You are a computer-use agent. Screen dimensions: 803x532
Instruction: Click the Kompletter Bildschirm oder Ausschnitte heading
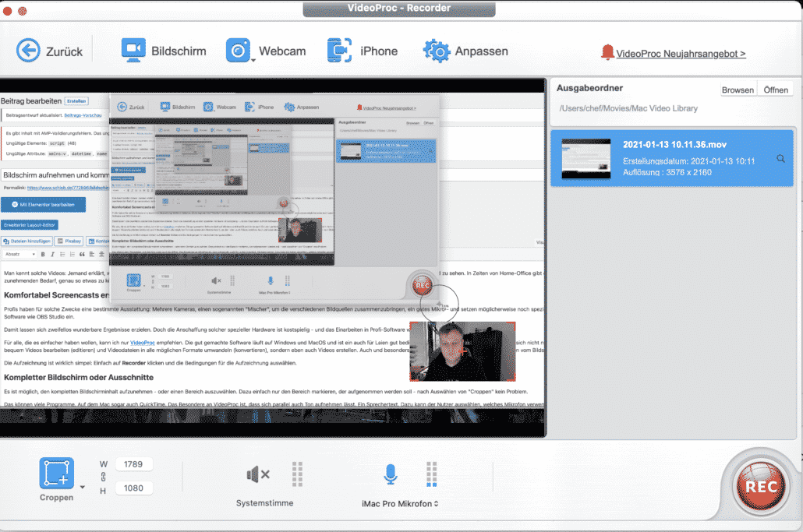point(79,378)
